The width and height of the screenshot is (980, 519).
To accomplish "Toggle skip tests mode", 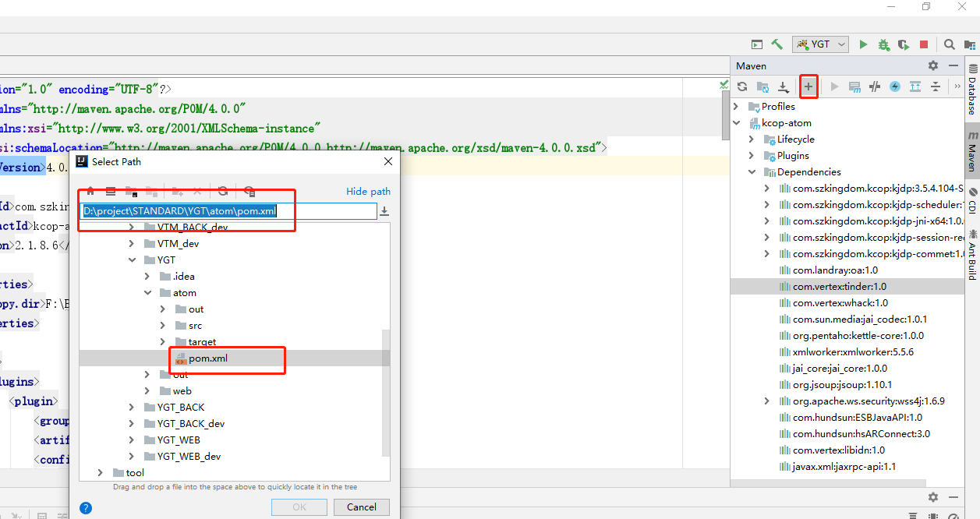I will click(x=895, y=86).
